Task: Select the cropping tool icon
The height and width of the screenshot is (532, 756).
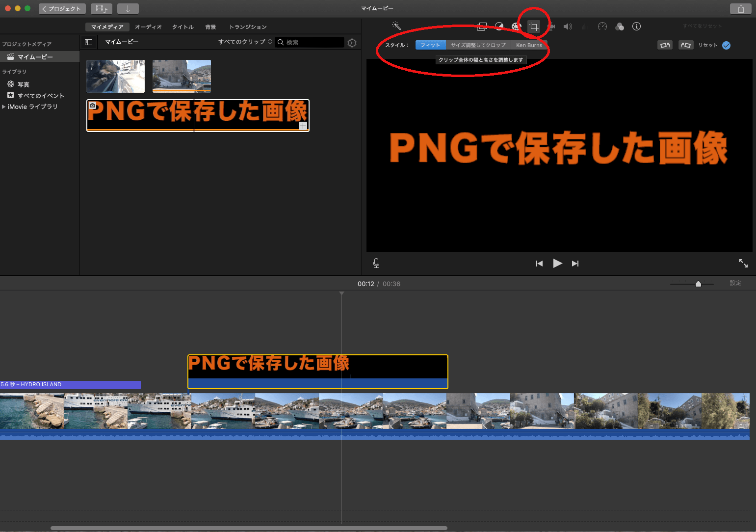Action: pyautogui.click(x=533, y=27)
